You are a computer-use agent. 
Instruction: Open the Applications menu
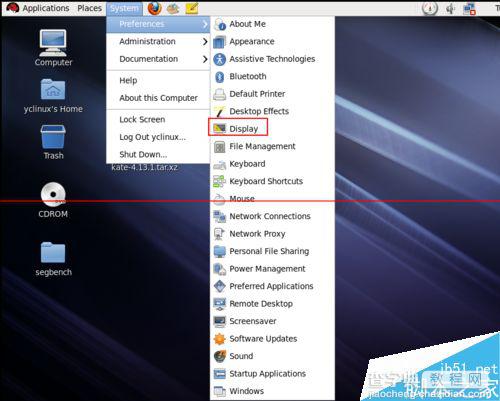38,8
